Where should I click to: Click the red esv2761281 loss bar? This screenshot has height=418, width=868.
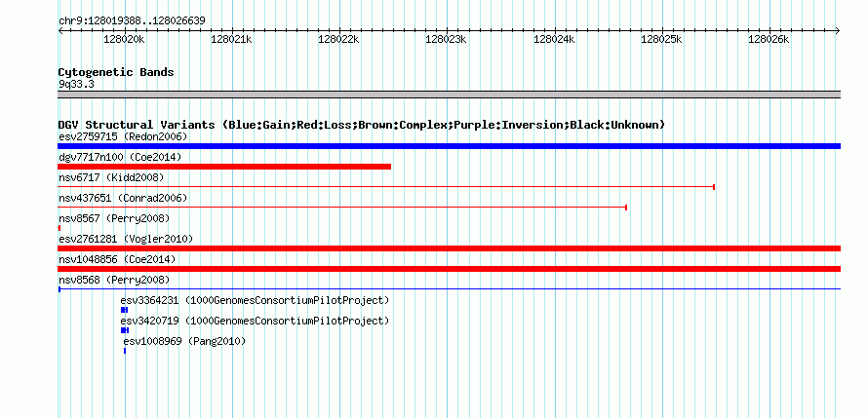(x=449, y=248)
